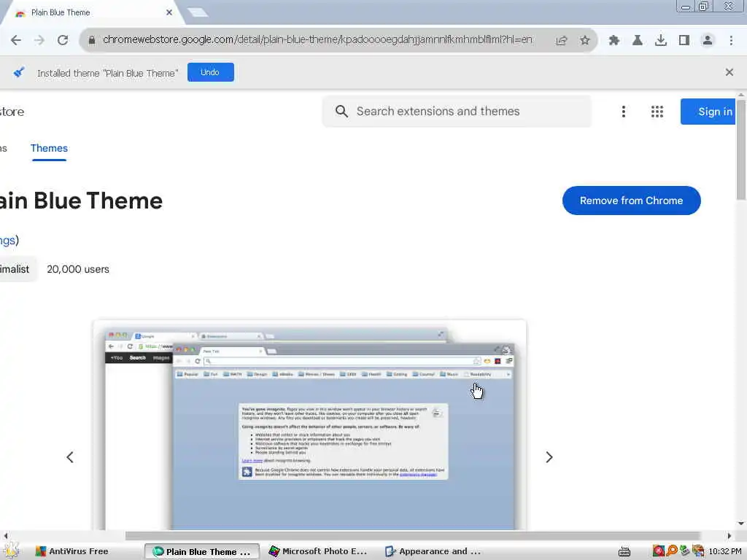Image resolution: width=747 pixels, height=560 pixels.
Task: Open the Google apps grid
Action: pyautogui.click(x=657, y=112)
